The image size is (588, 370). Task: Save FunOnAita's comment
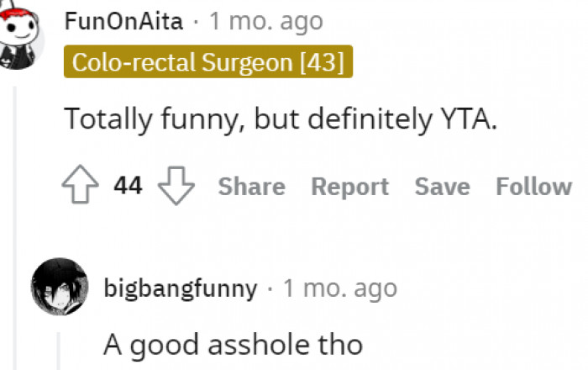[x=442, y=186]
